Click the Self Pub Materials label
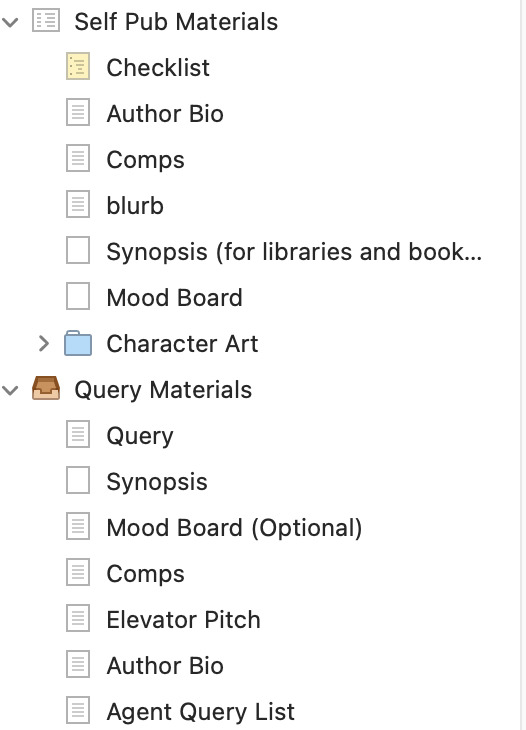Image resolution: width=526 pixels, height=730 pixels. click(x=176, y=21)
